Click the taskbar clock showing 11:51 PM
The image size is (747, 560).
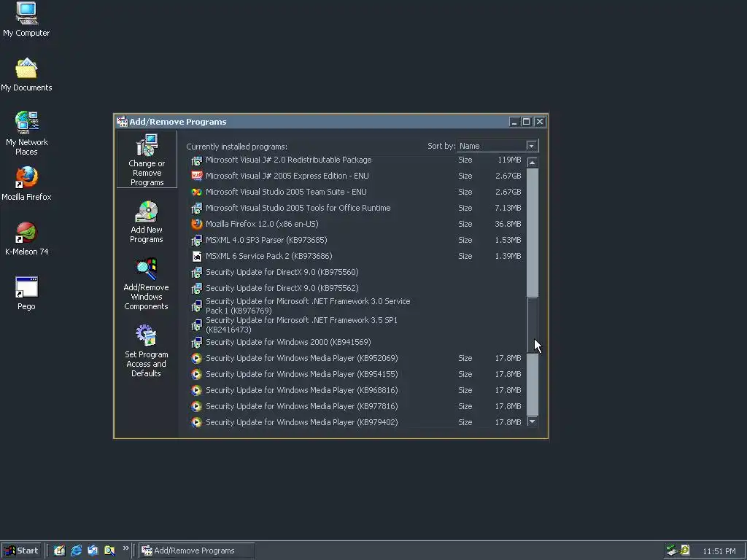click(719, 551)
